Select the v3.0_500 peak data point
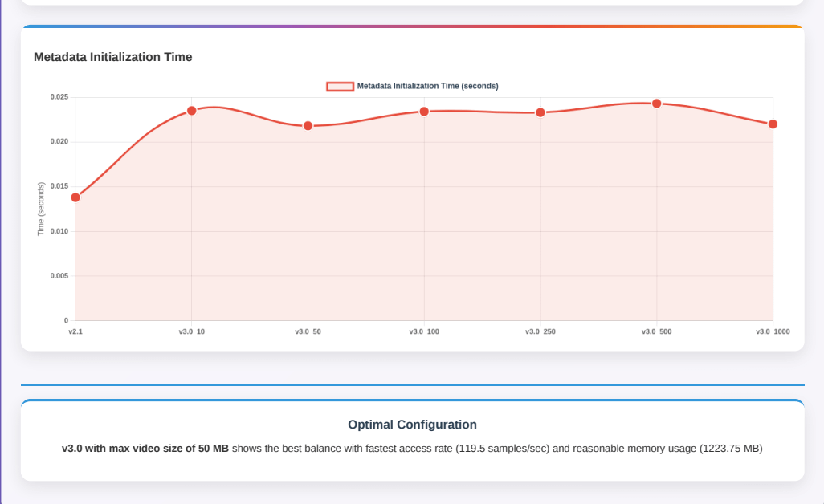The height and width of the screenshot is (504, 824). click(656, 104)
